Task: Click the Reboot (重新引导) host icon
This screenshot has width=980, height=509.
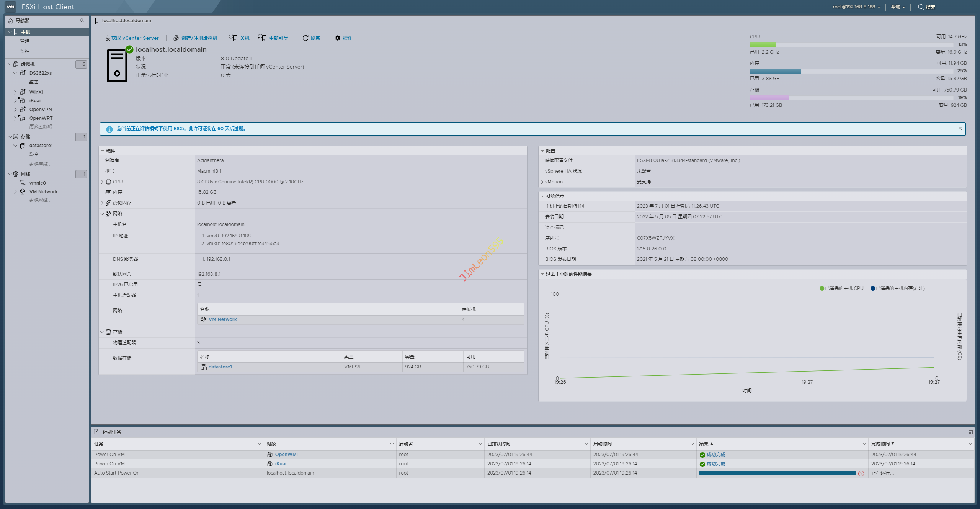Action: click(x=262, y=38)
